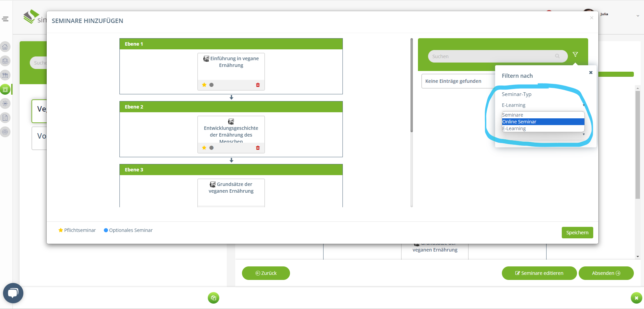This screenshot has height=309, width=644.
Task: Toggle the mandatory star on Einführung seminar
Action: 204,85
